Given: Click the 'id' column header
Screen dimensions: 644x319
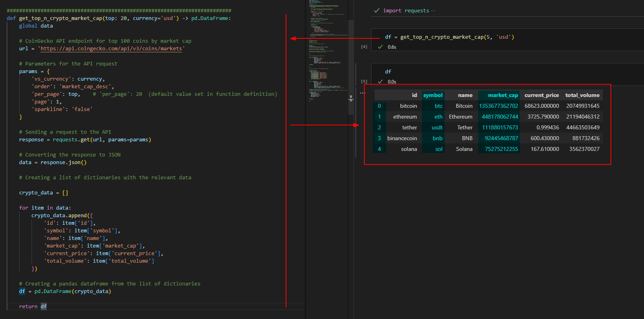Looking at the screenshot, I should 414,95.
